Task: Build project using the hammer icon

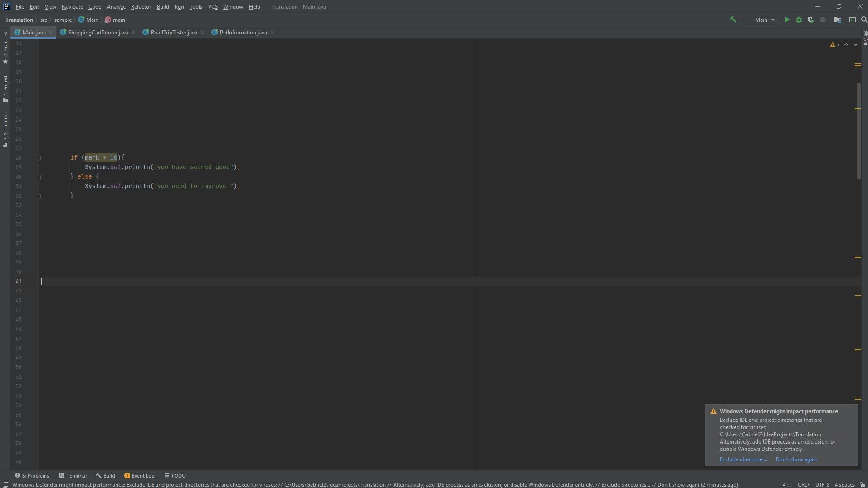Action: click(733, 20)
